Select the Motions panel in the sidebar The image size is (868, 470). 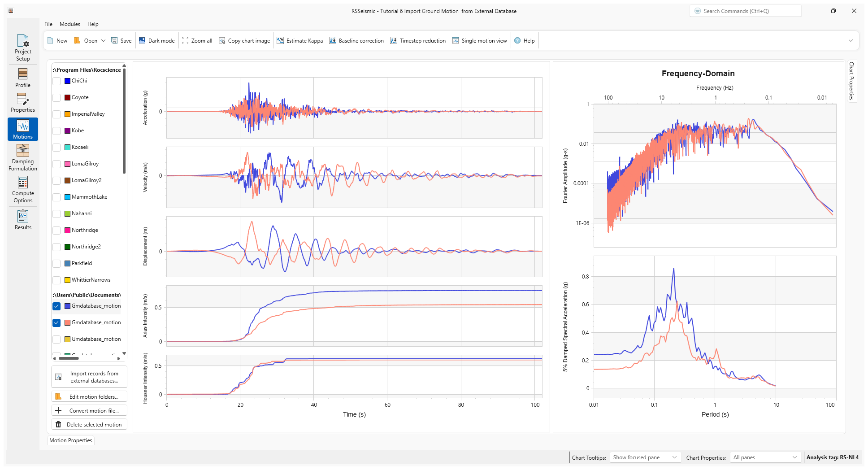point(22,129)
